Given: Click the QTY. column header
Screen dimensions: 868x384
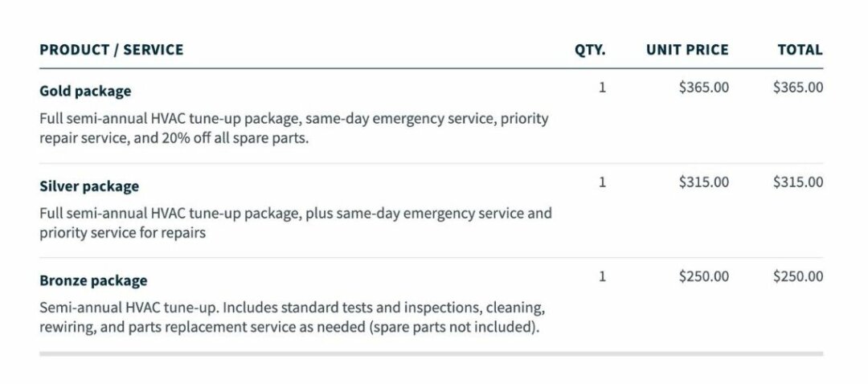Looking at the screenshot, I should 590,50.
